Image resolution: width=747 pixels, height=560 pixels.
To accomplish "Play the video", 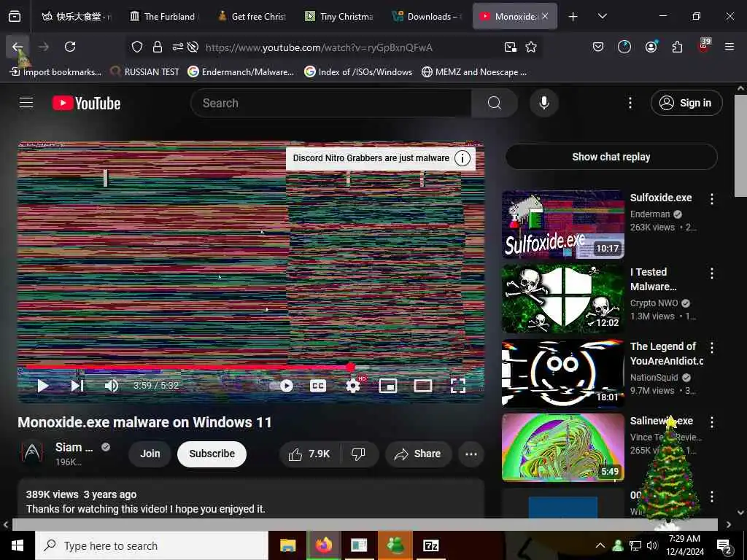I will (x=42, y=386).
